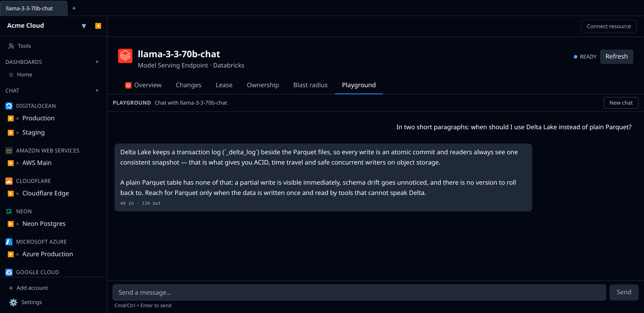This screenshot has height=313, width=644.
Task: Start a new chat from the CHAT plus icon
Action: coord(97,91)
